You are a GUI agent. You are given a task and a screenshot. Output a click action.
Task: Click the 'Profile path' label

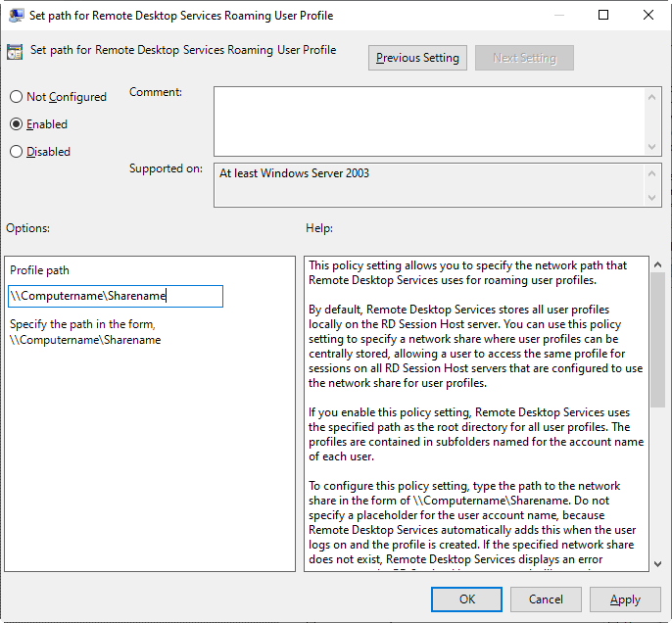39,270
